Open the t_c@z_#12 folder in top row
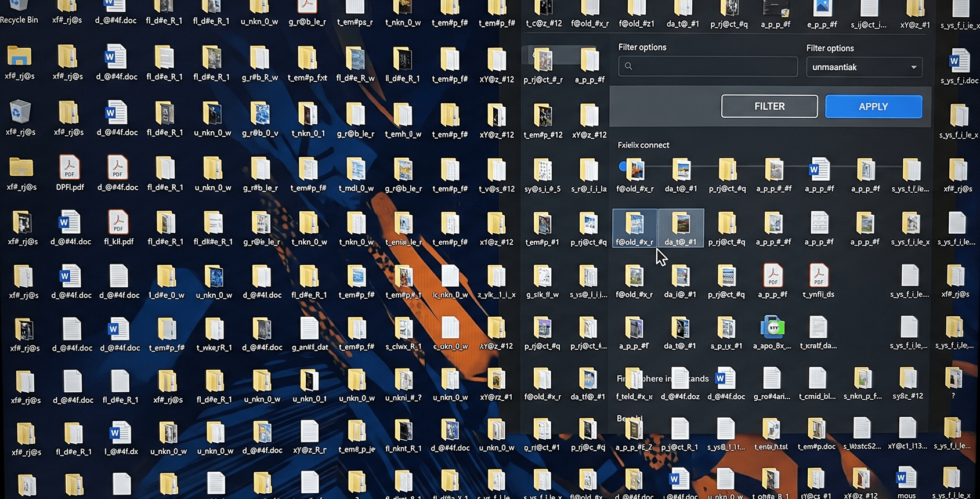 544,8
